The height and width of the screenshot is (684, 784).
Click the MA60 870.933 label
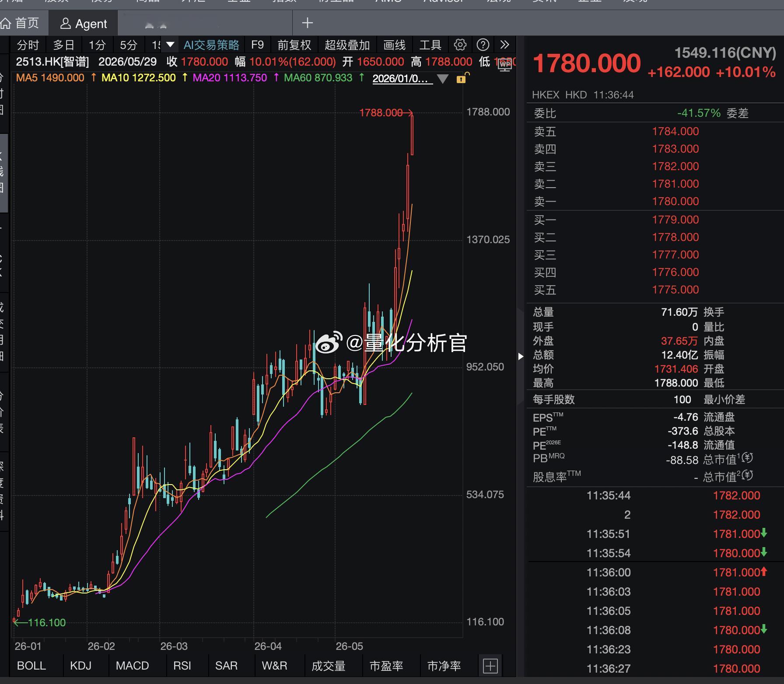point(318,78)
